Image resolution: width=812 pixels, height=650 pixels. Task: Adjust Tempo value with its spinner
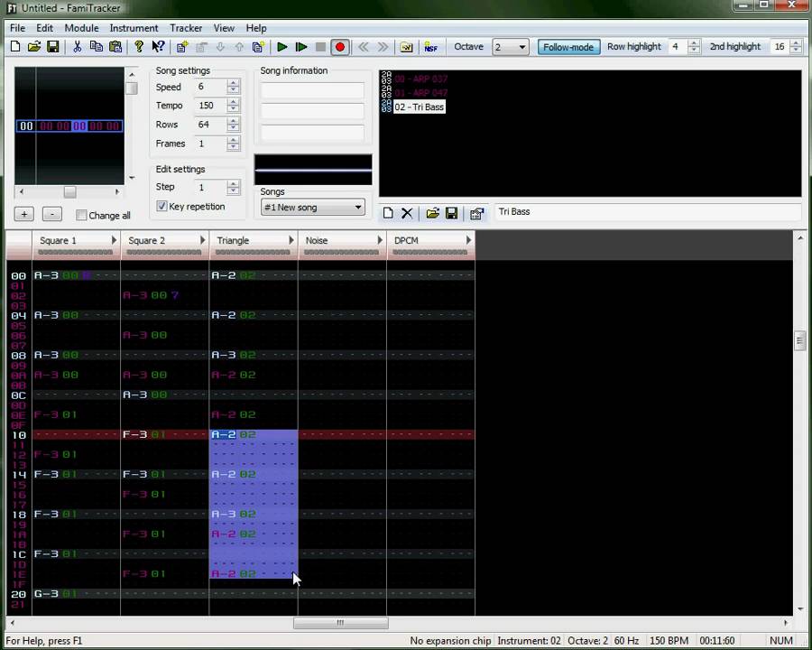tap(234, 106)
